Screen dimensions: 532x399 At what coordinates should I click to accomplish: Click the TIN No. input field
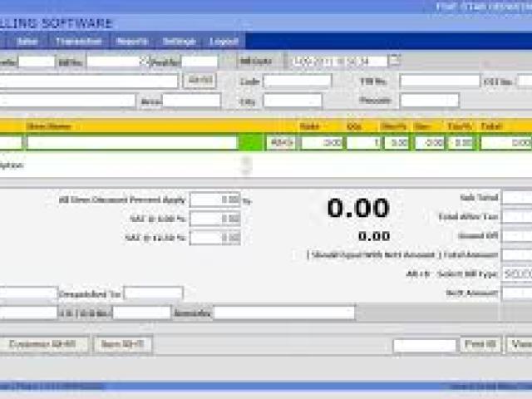click(x=440, y=81)
